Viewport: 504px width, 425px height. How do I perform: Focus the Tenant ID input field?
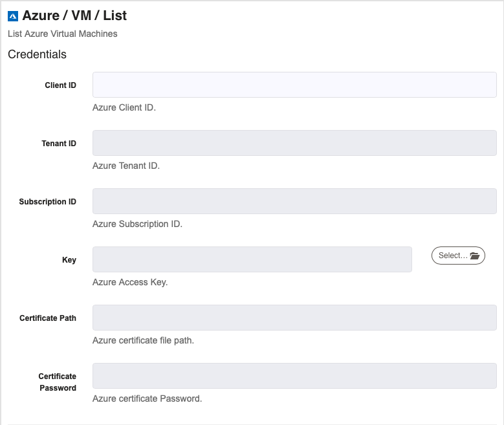tap(294, 143)
